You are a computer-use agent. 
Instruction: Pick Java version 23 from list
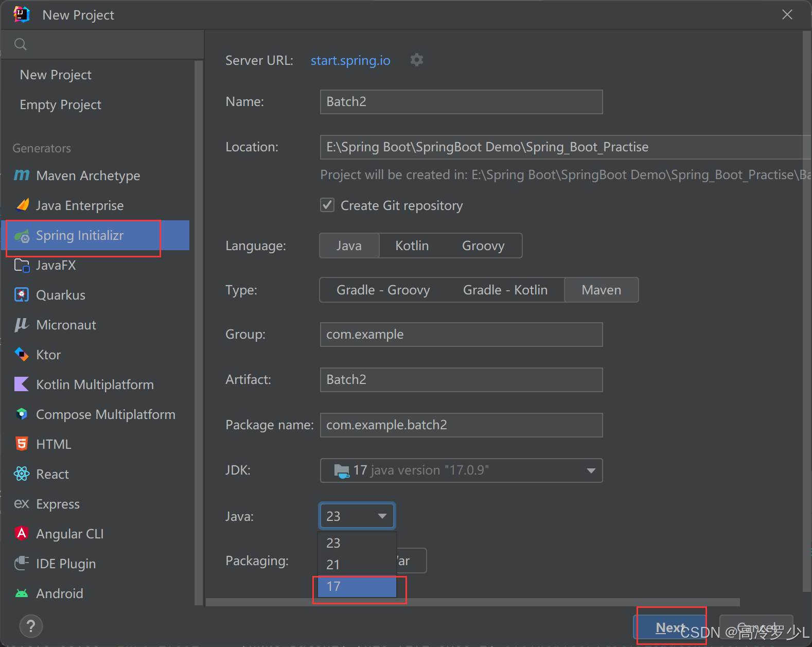357,543
